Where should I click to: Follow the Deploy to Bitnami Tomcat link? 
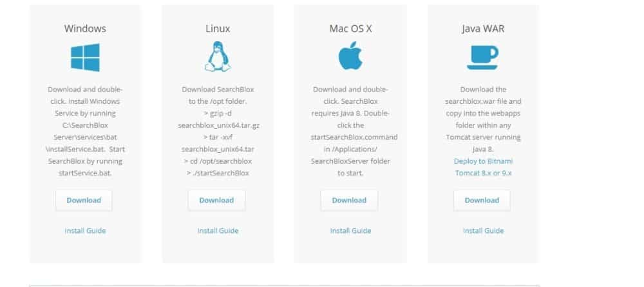click(x=482, y=167)
